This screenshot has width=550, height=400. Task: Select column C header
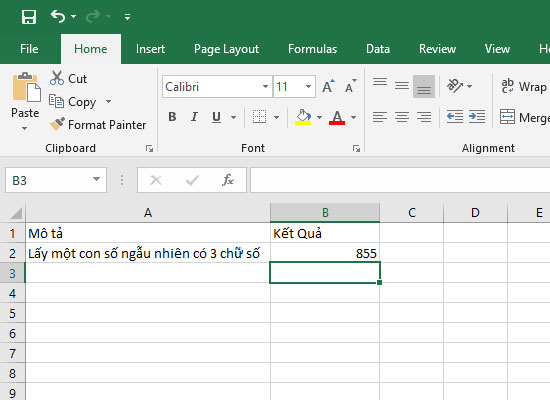(x=412, y=213)
